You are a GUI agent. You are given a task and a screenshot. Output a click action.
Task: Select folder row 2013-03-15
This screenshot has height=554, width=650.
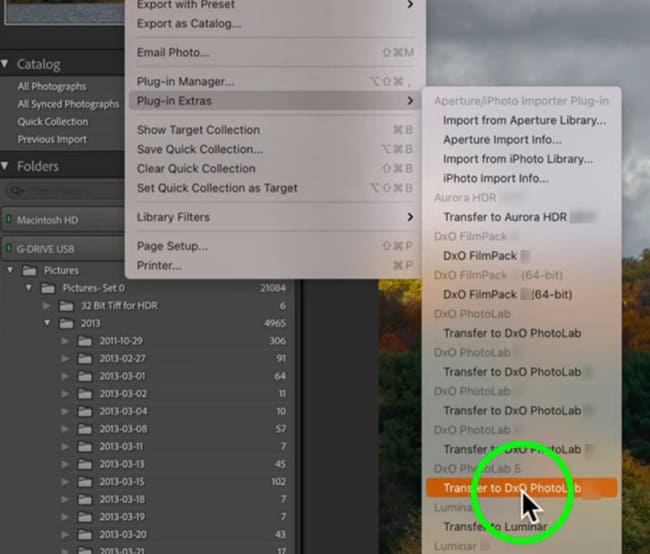click(x=145, y=482)
